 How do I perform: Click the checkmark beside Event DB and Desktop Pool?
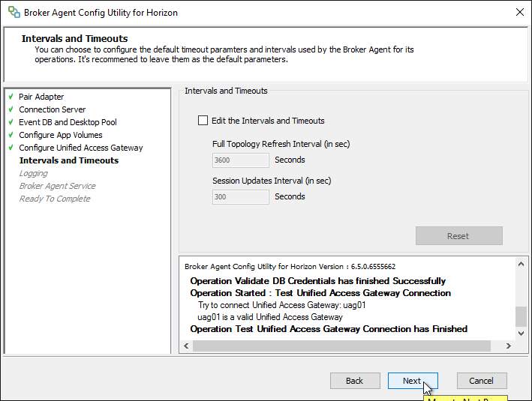pyautogui.click(x=11, y=122)
